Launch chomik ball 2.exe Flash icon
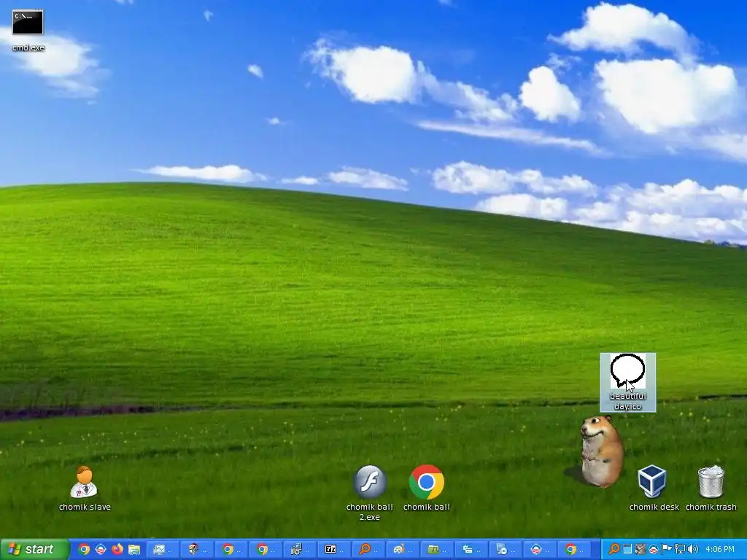Viewport: 747px width, 560px height. click(x=370, y=493)
